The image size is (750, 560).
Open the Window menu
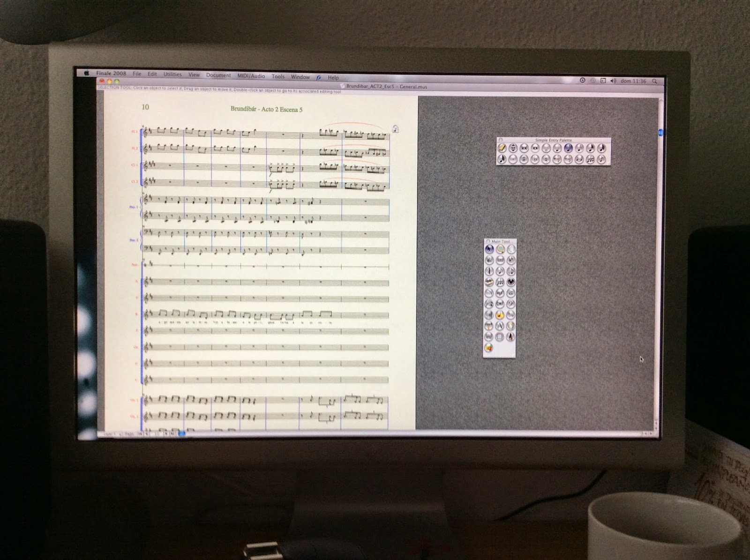coord(300,77)
